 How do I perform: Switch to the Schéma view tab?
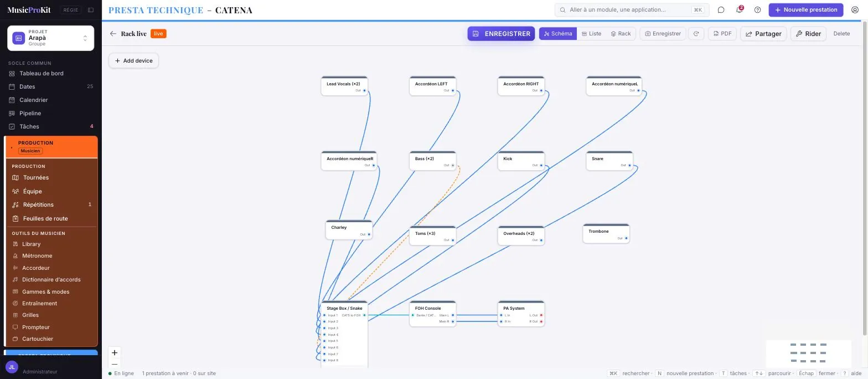(558, 34)
